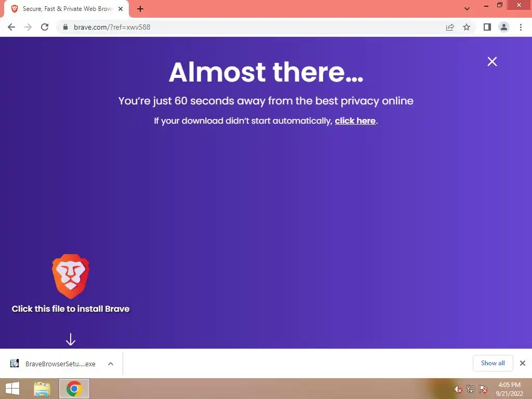Image resolution: width=532 pixels, height=399 pixels.
Task: Open the Chrome profile avatar menu
Action: (x=504, y=27)
